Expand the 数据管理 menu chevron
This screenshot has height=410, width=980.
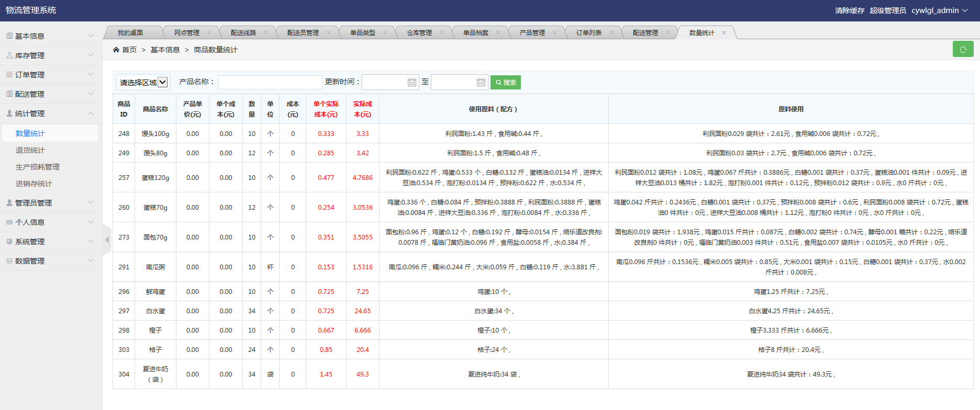[x=91, y=261]
